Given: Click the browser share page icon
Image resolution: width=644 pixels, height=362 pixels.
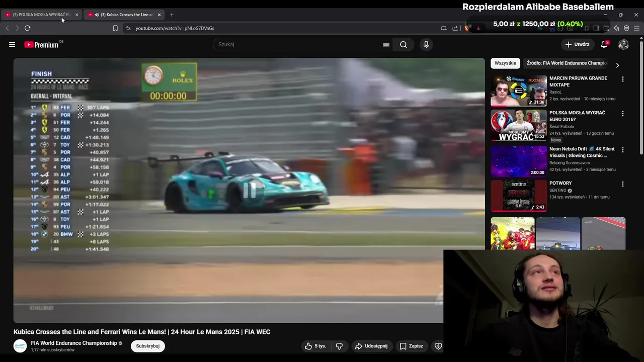Looking at the screenshot, I should tap(455, 28).
